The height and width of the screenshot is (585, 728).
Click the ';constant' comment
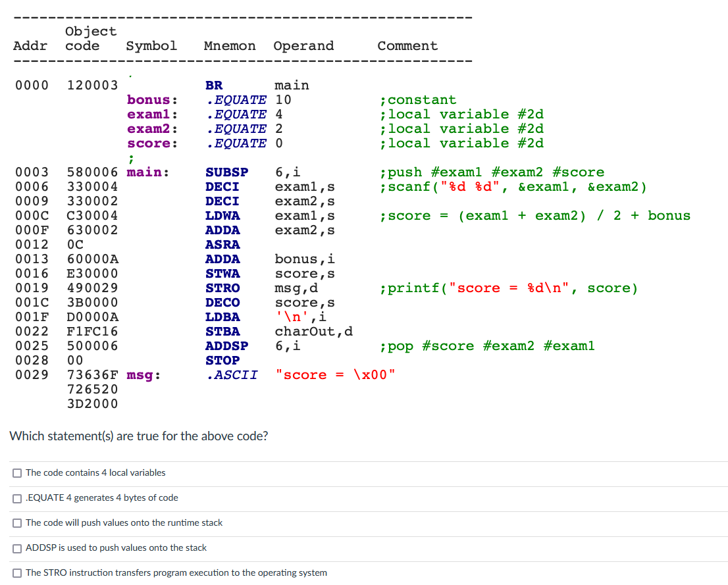tap(418, 100)
